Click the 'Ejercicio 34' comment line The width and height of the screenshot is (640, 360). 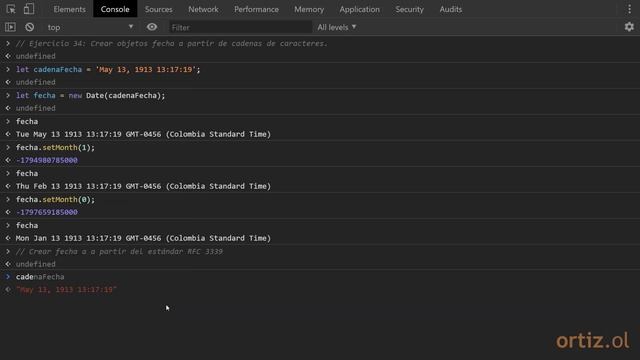[x=171, y=43]
